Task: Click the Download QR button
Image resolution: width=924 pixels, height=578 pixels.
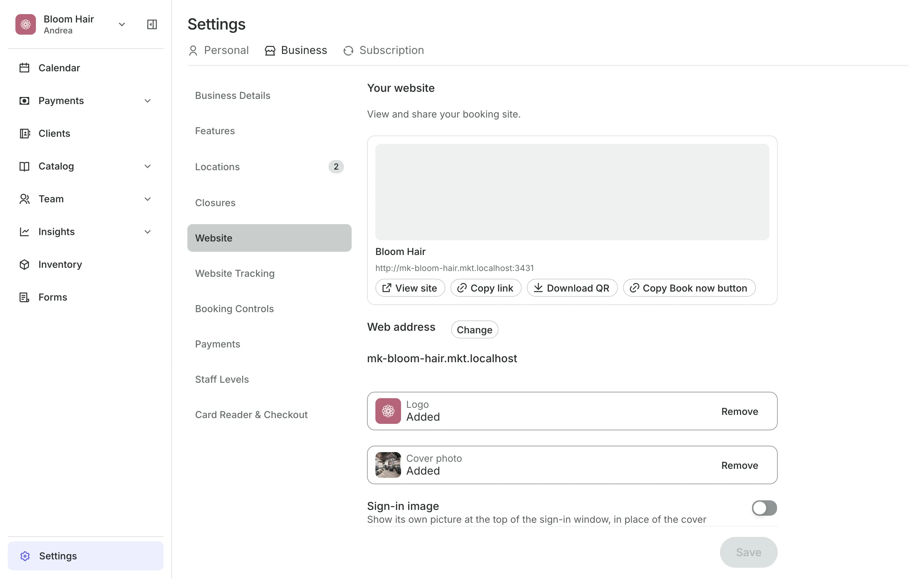Action: pyautogui.click(x=572, y=288)
